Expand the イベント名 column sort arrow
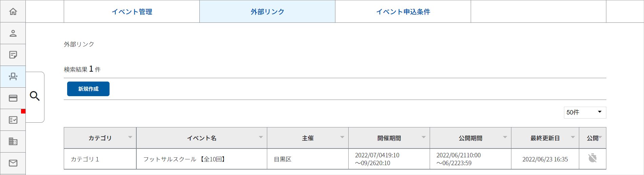Screen dimensions: 644x175 click(261, 137)
